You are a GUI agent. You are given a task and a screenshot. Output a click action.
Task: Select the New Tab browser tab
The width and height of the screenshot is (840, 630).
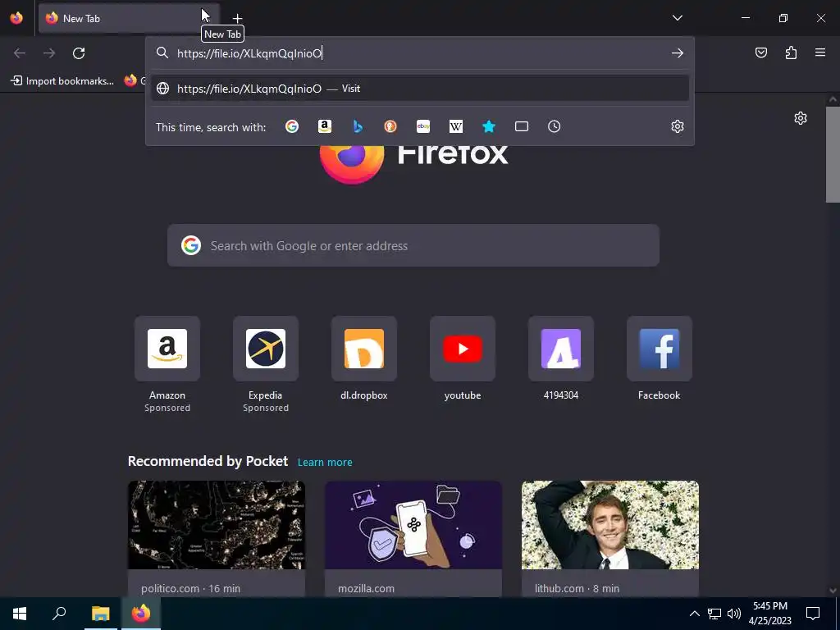pos(129,18)
